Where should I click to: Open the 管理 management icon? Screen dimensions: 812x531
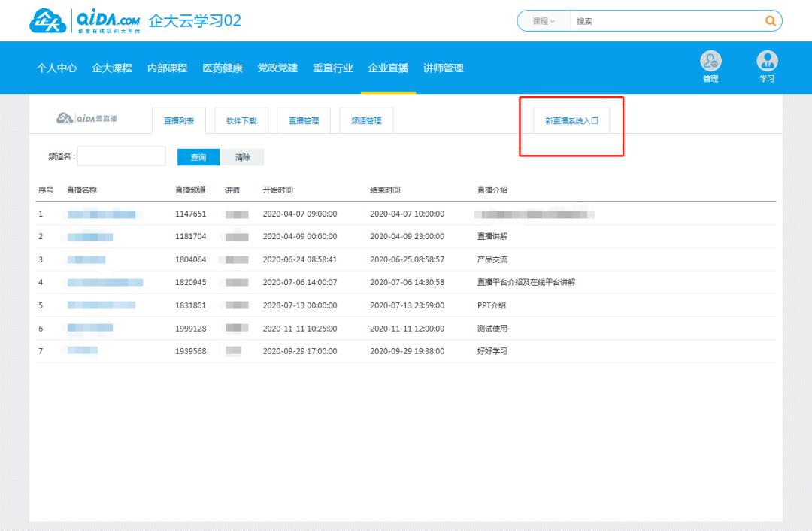click(710, 66)
